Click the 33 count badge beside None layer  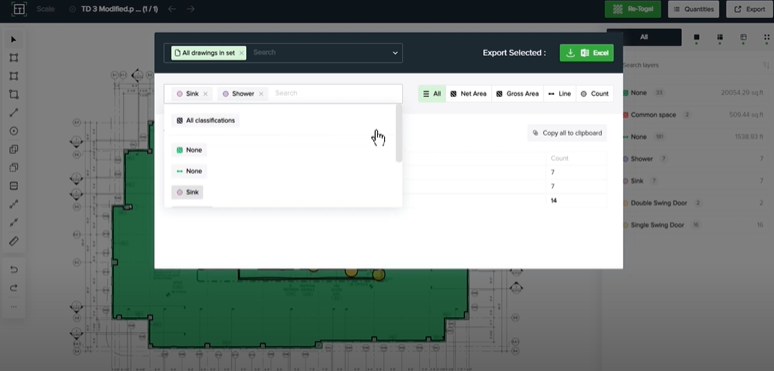658,93
